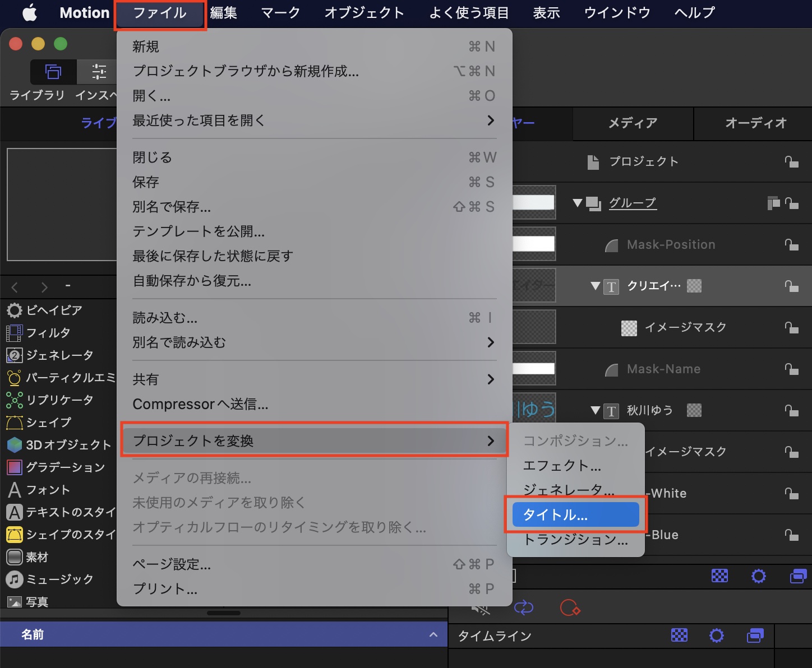
Task: Open the 編集 menu
Action: (224, 12)
